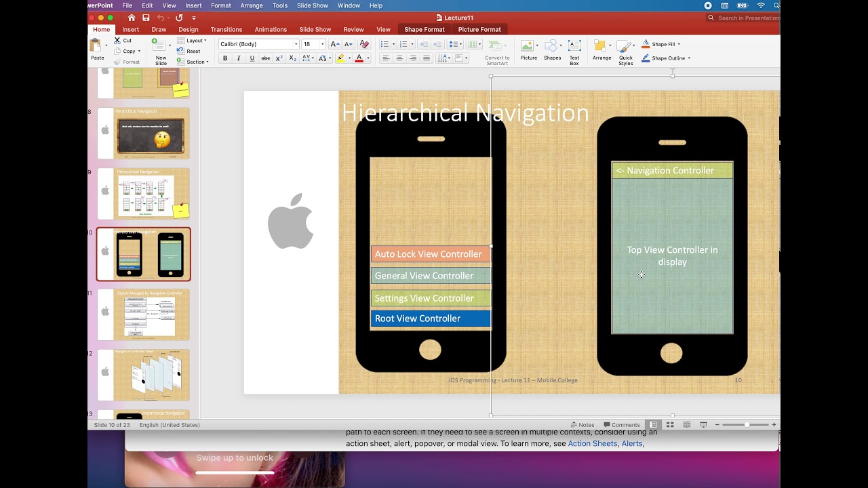
Task: Switch to the Design tab
Action: tap(189, 30)
